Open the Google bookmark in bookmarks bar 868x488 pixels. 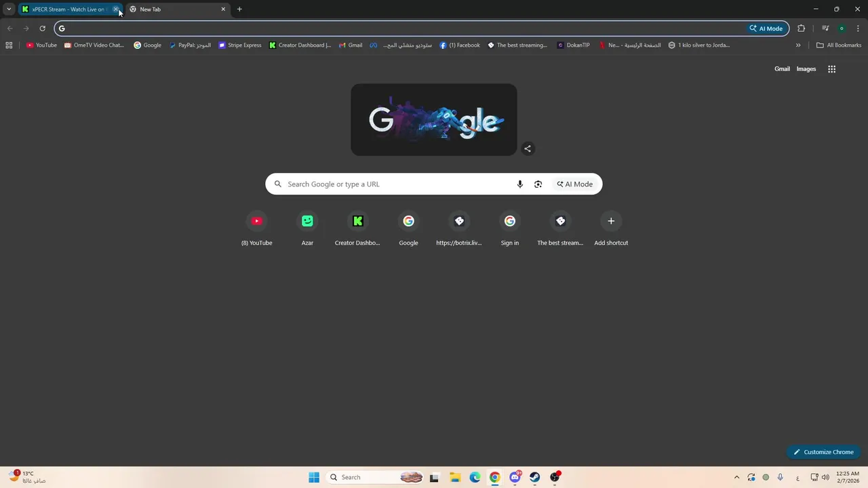pos(147,45)
